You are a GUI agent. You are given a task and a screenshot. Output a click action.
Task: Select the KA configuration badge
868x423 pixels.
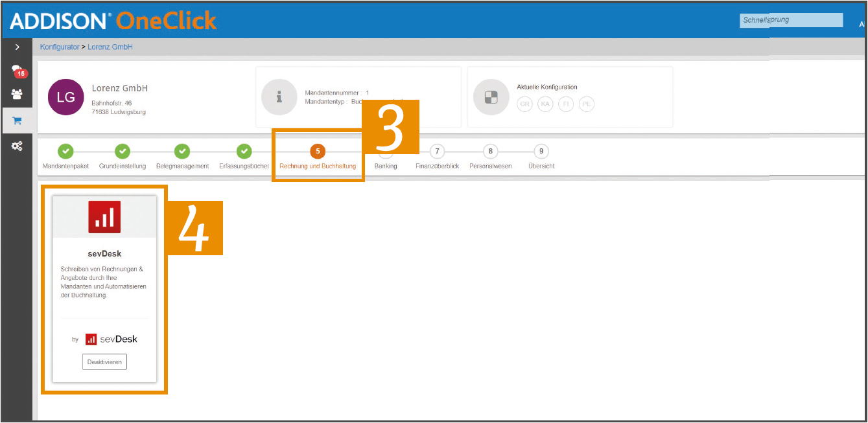pyautogui.click(x=545, y=104)
